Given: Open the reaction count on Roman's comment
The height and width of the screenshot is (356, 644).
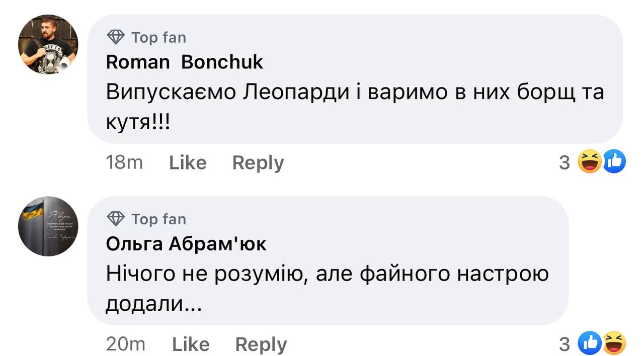Looking at the screenshot, I should 565,162.
